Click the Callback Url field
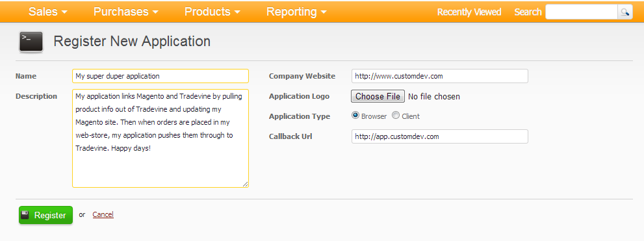Screen dimensions: 644x241 point(440,136)
